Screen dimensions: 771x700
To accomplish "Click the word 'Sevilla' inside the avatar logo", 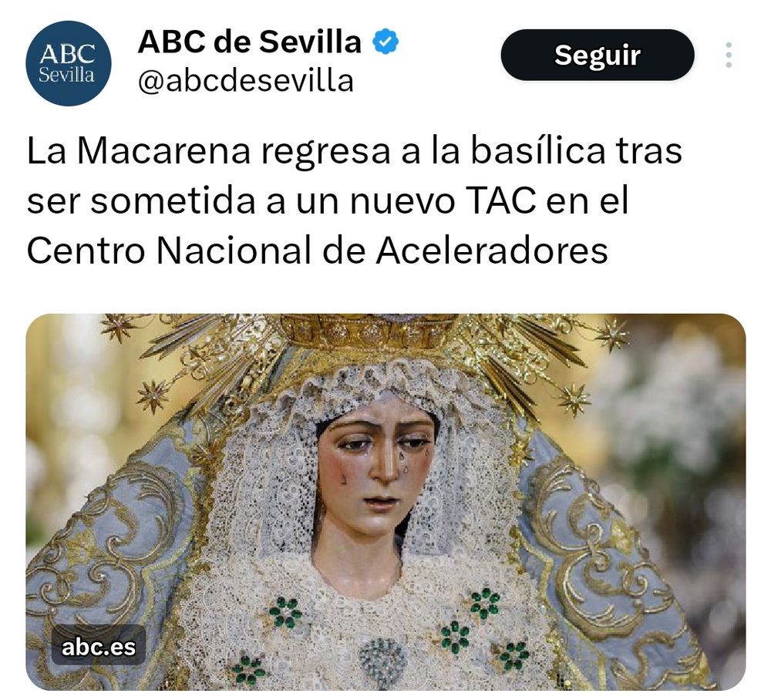I will 66,76.
